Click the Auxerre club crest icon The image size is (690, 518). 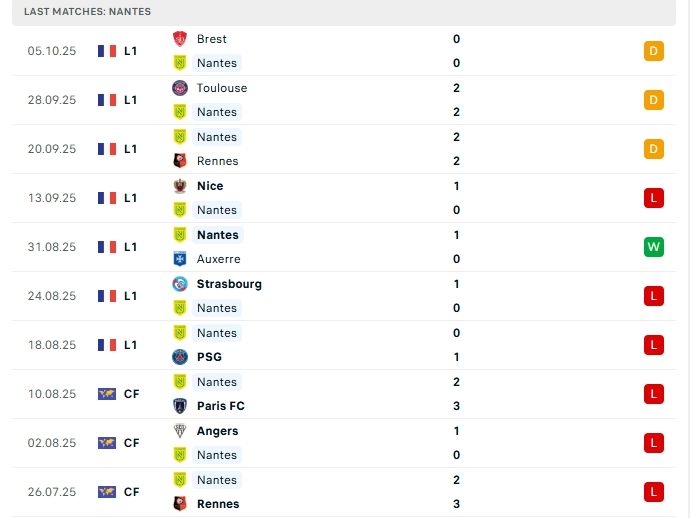[180, 259]
